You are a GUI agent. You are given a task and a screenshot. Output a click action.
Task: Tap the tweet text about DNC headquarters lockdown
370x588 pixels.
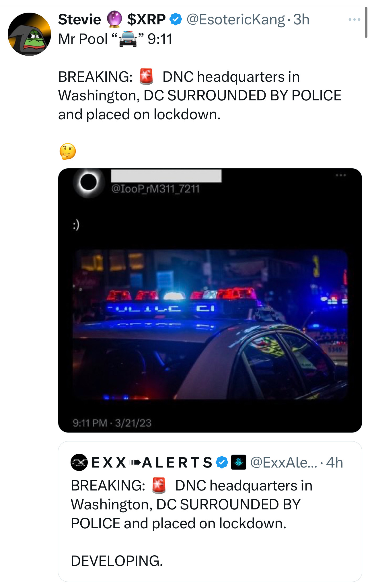(x=200, y=96)
